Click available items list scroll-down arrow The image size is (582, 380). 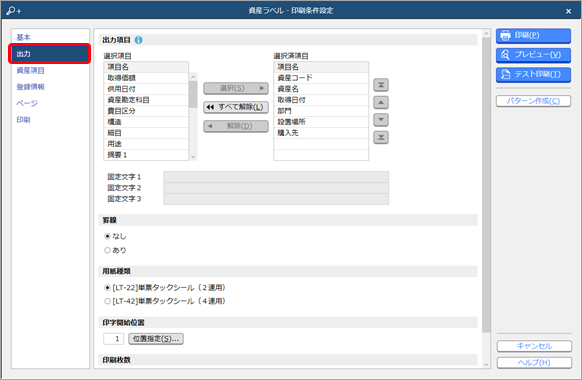tap(193, 157)
